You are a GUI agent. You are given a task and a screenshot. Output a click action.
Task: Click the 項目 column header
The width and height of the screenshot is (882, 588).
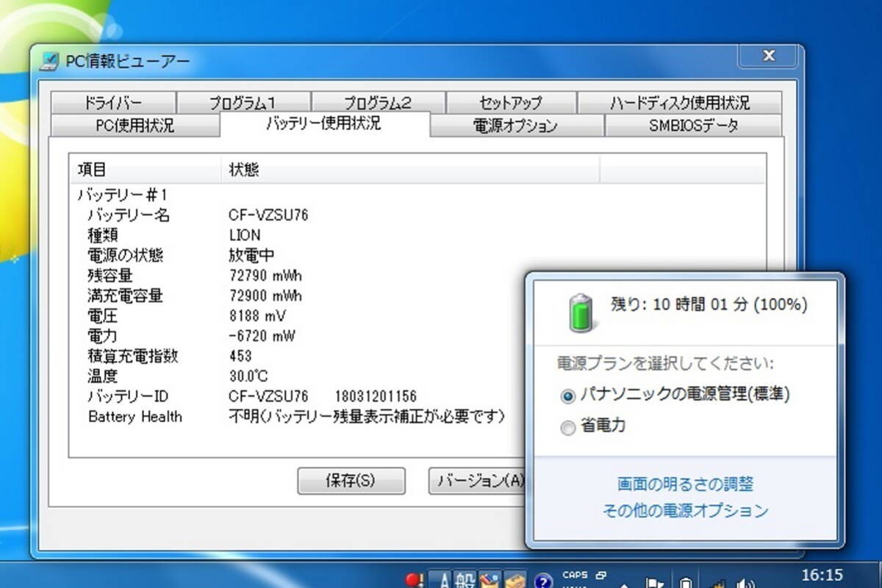point(146,170)
